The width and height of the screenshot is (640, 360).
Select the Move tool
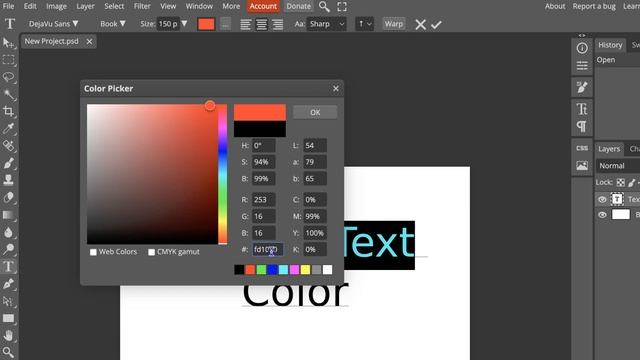click(x=8, y=43)
